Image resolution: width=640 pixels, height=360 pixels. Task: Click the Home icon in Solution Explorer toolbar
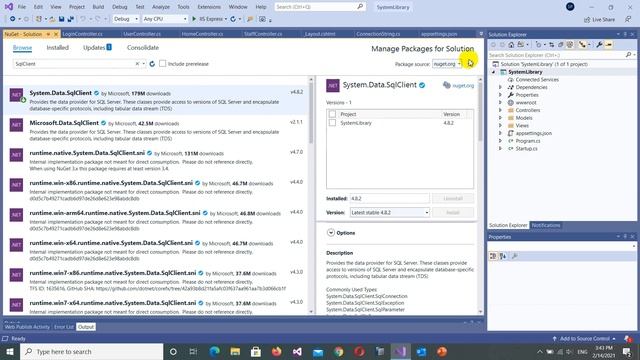[511, 45]
